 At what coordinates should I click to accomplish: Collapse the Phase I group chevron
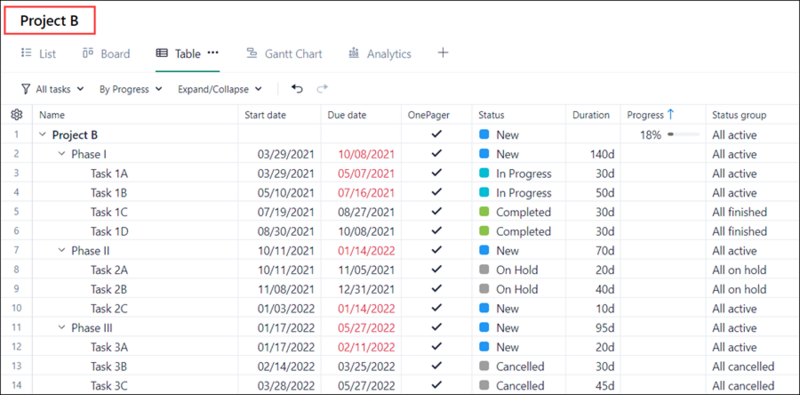coord(62,154)
